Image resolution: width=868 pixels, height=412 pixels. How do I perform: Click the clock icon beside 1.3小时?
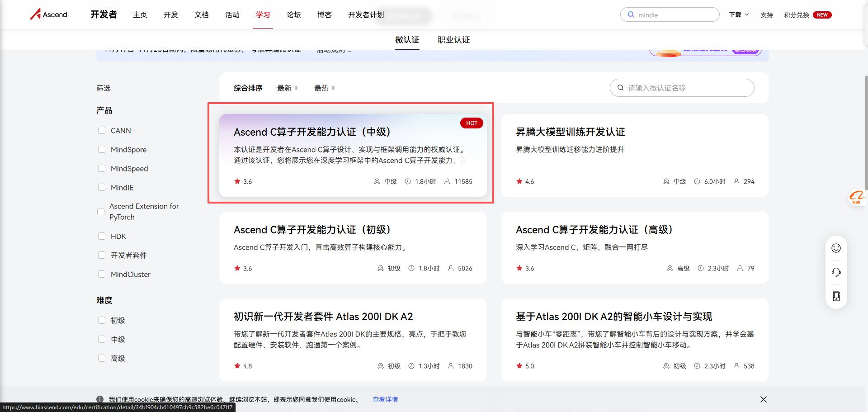[x=411, y=366]
